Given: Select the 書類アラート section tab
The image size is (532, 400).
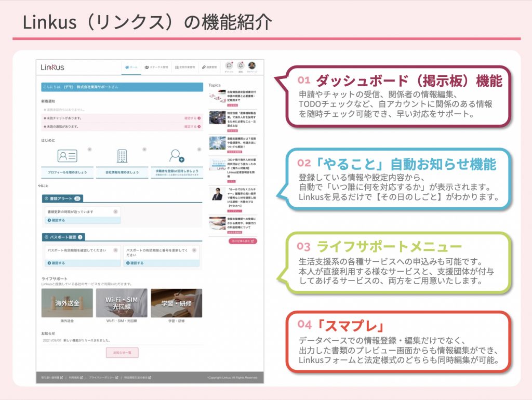Looking at the screenshot, I should pos(62,198).
